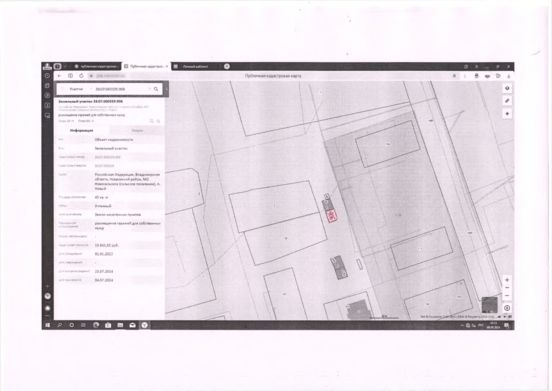Click the cadastral number search field
This screenshot has width=552, height=391.
tap(120, 89)
